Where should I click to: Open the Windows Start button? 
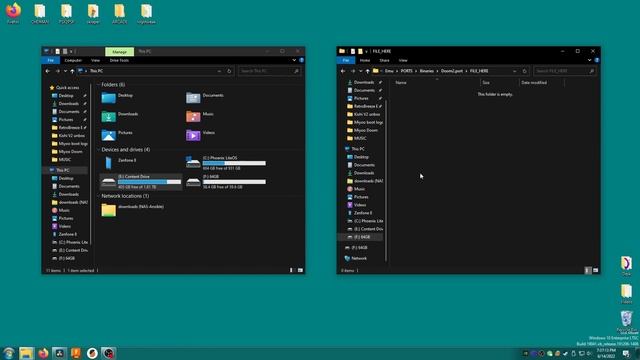click(9, 353)
